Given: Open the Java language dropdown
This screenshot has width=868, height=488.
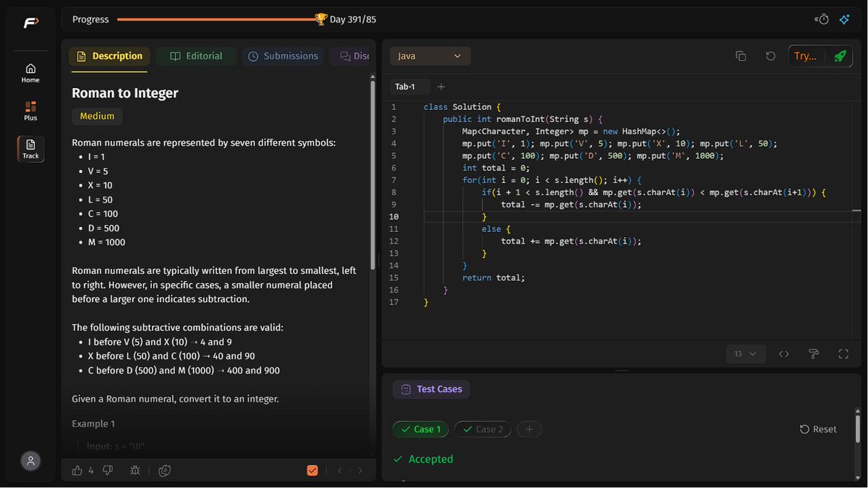Looking at the screenshot, I should click(x=430, y=56).
